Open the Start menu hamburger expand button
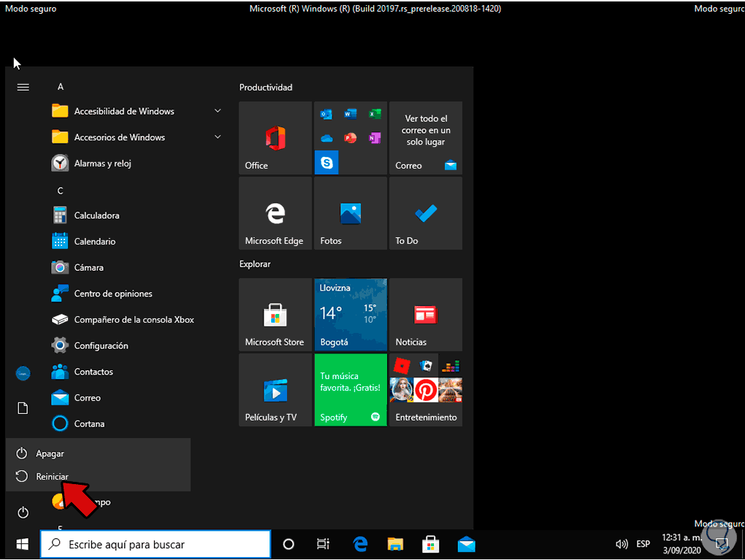Screen dimensions: 745x560 (23, 88)
